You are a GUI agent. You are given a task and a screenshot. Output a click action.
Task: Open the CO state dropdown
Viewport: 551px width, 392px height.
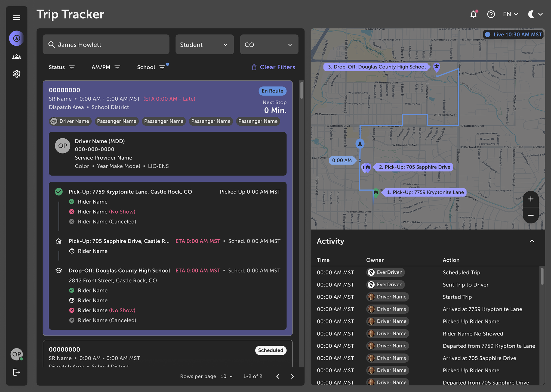pos(269,45)
